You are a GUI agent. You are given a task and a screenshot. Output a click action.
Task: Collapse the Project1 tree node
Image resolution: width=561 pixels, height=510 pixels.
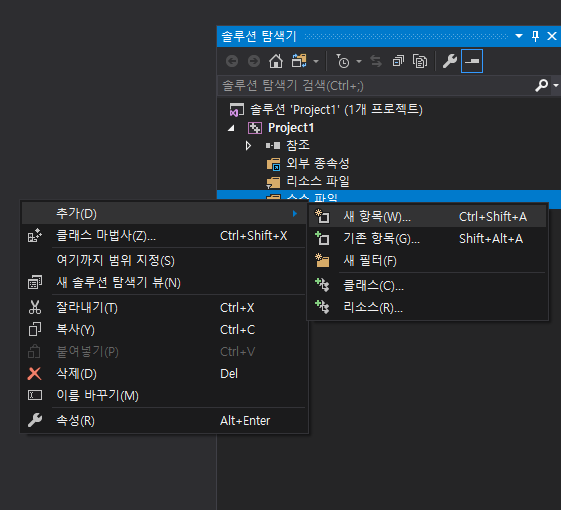tap(232, 128)
